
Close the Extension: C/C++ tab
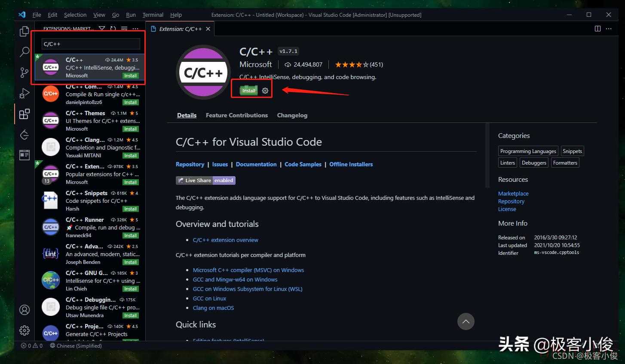tap(208, 29)
